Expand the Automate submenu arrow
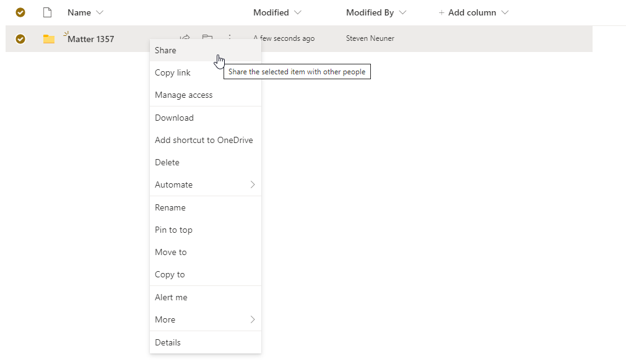 (252, 184)
